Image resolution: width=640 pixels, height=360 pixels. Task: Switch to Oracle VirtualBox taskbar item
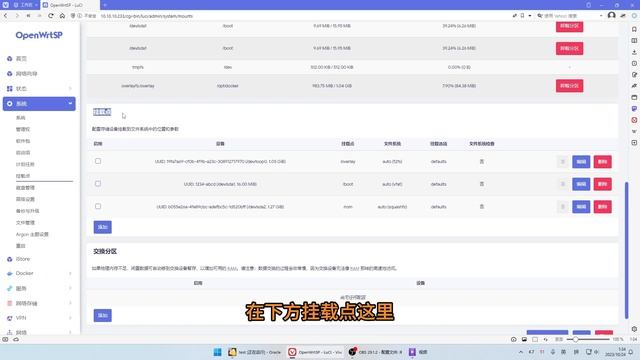coord(255,352)
